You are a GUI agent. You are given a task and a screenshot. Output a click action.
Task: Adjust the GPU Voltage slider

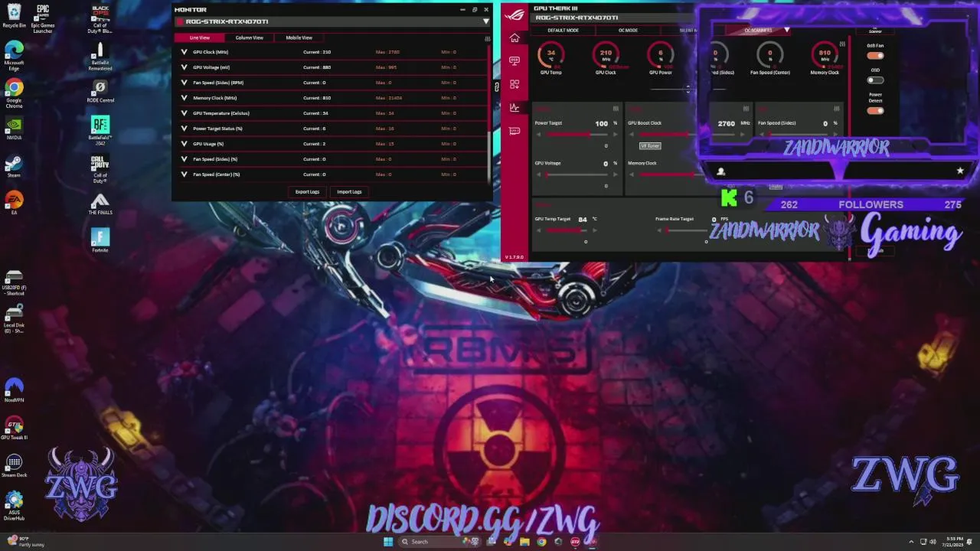pos(576,174)
